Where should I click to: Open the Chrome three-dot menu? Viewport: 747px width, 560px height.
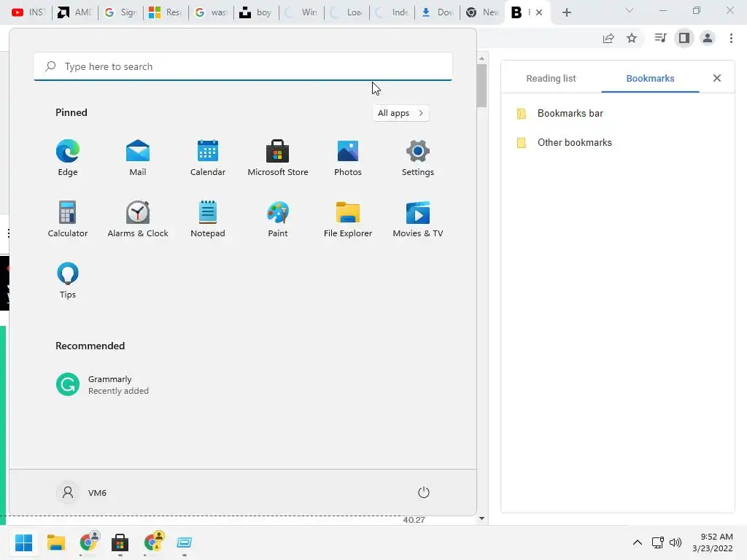click(x=731, y=38)
